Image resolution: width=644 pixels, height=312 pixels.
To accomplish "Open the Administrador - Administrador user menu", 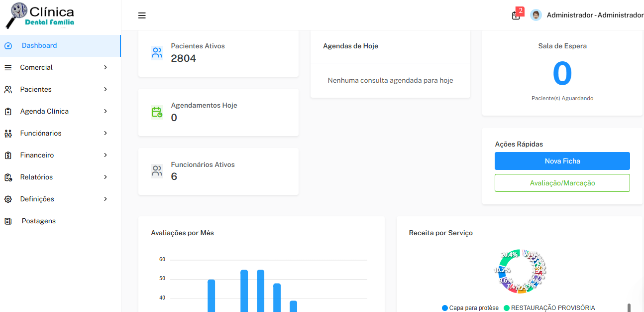I will (595, 15).
